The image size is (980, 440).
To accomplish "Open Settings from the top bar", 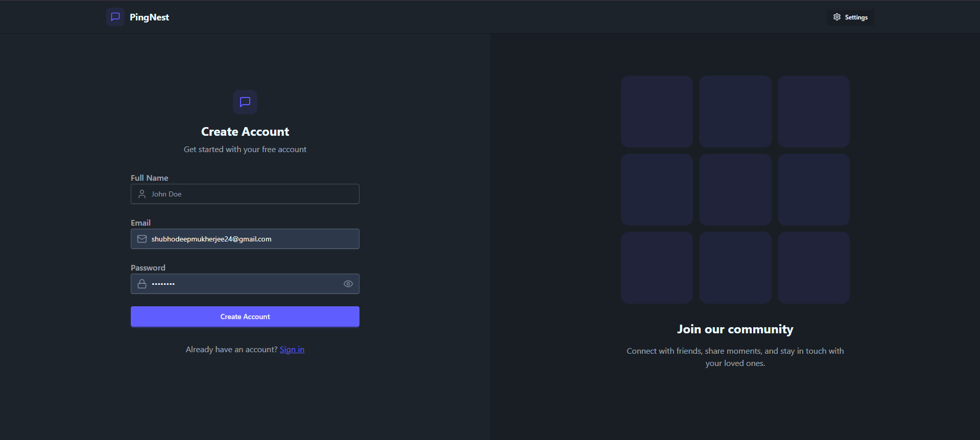I will click(850, 17).
